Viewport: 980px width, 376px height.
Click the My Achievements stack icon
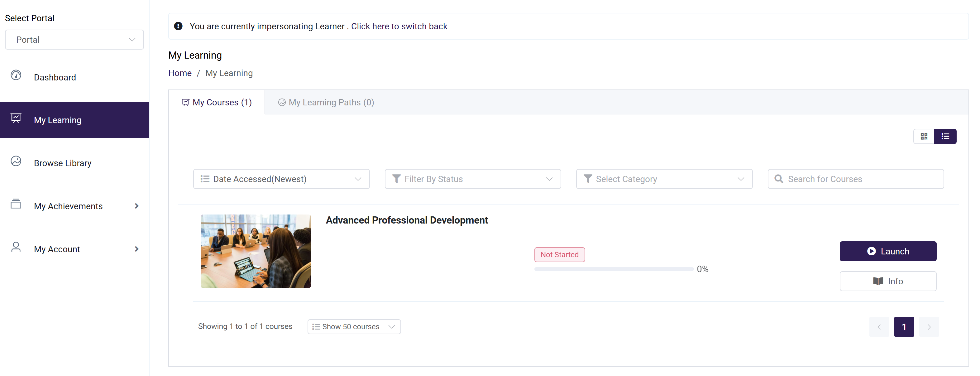click(x=16, y=204)
